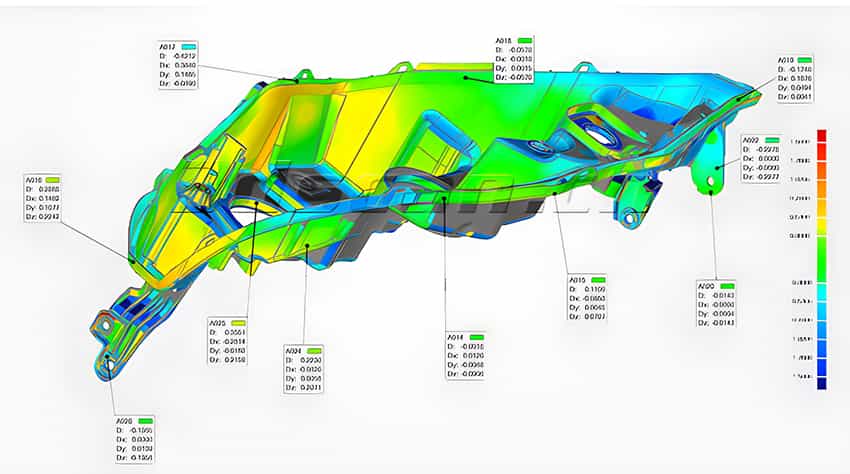Click the green middle band of the color scale

pyautogui.click(x=821, y=258)
